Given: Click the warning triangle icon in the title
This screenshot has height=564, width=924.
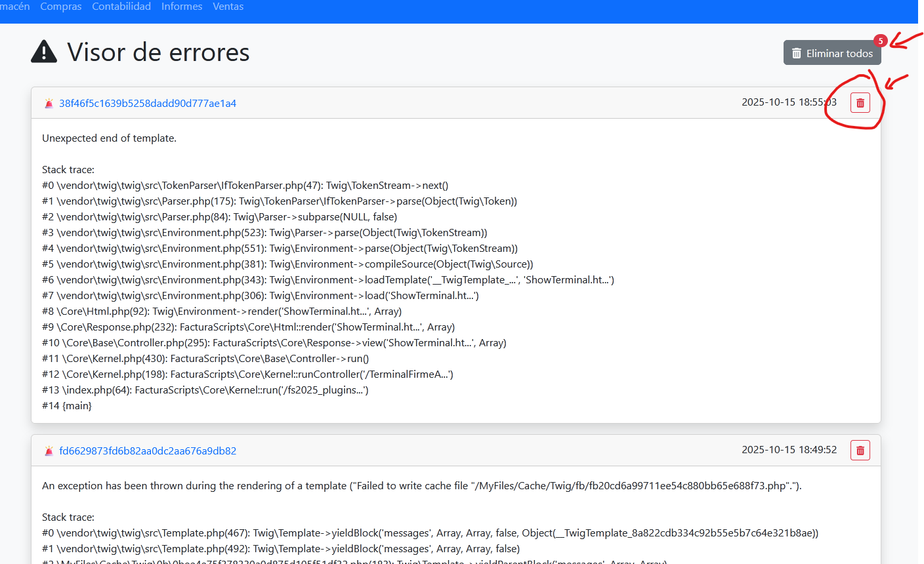Looking at the screenshot, I should tap(44, 52).
